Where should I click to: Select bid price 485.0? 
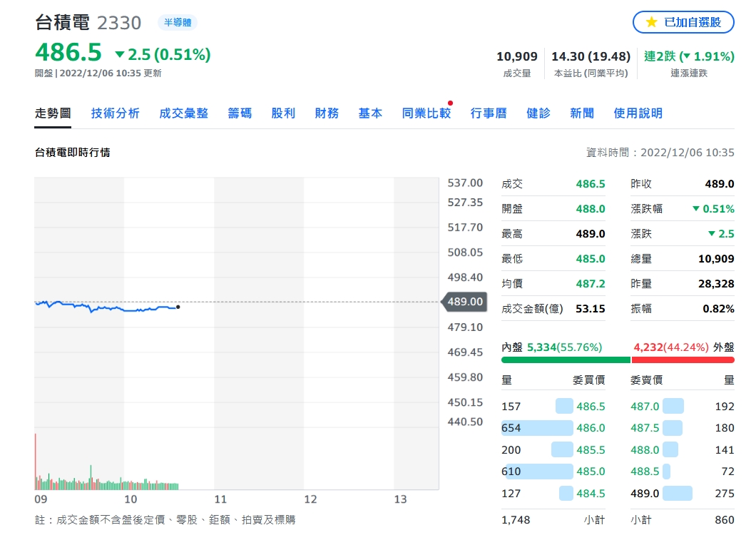[591, 471]
